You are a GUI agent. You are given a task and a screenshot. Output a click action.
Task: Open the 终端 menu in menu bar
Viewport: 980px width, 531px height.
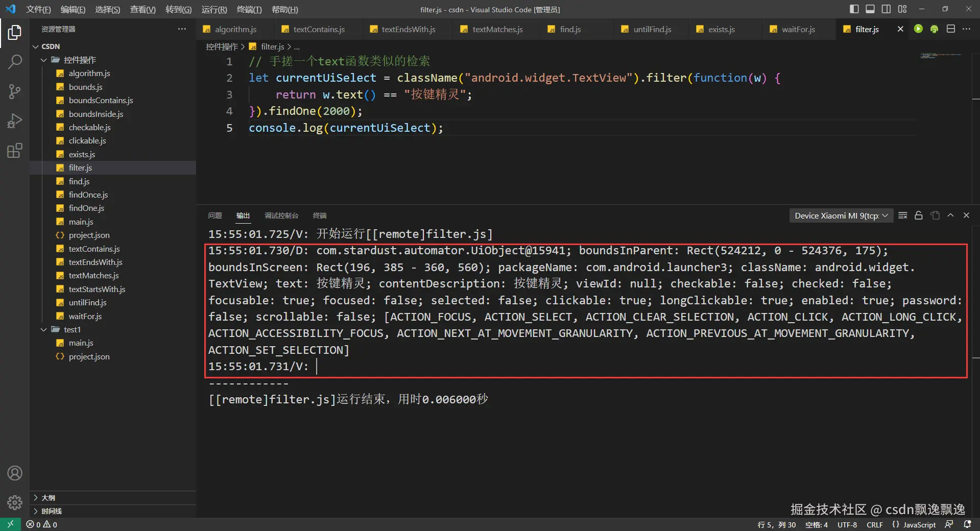(x=249, y=10)
